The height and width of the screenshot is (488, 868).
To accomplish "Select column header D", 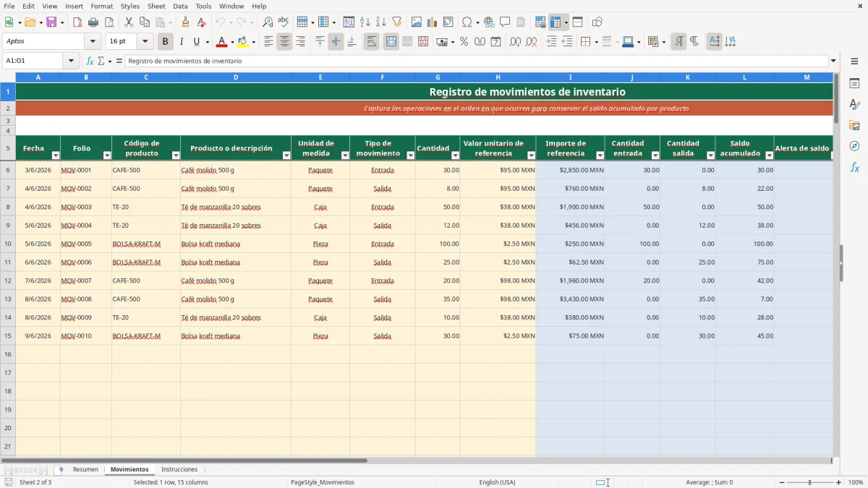I will coord(236,77).
